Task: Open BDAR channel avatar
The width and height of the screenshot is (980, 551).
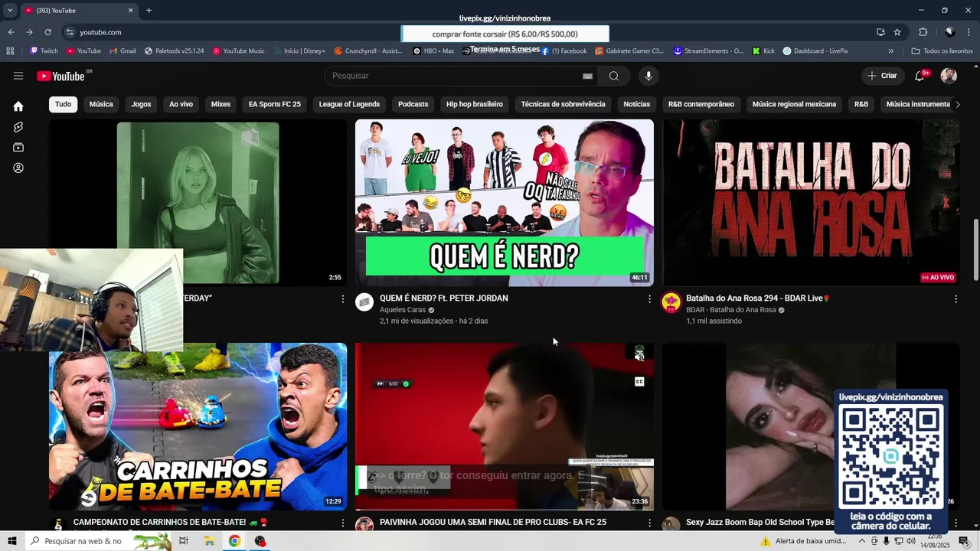Action: (x=671, y=302)
